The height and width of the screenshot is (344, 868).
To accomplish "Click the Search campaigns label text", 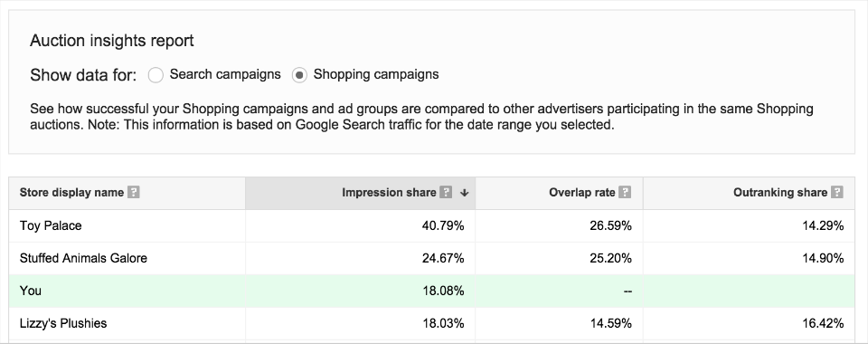I will (225, 74).
